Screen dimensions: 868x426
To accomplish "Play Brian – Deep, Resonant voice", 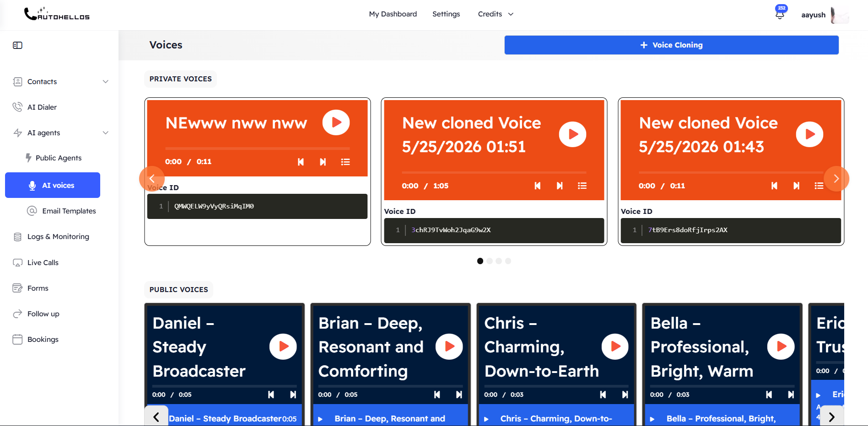I will pos(449,346).
